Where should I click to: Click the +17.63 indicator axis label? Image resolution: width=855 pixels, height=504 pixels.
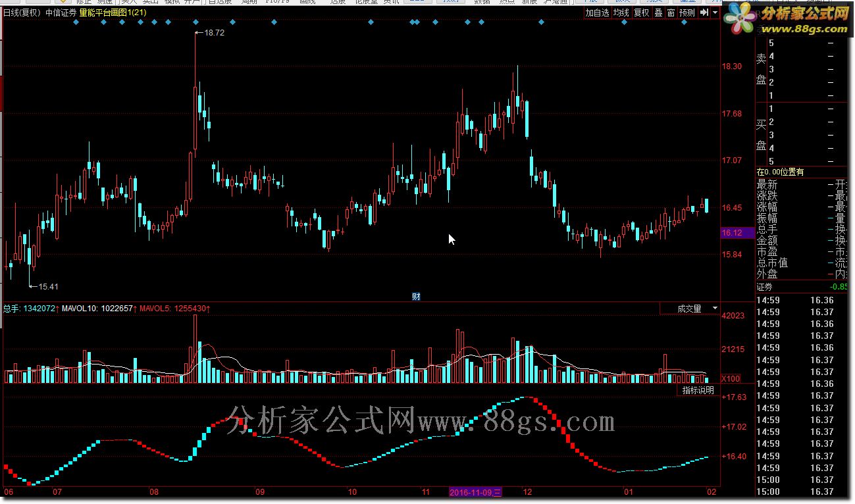click(734, 397)
